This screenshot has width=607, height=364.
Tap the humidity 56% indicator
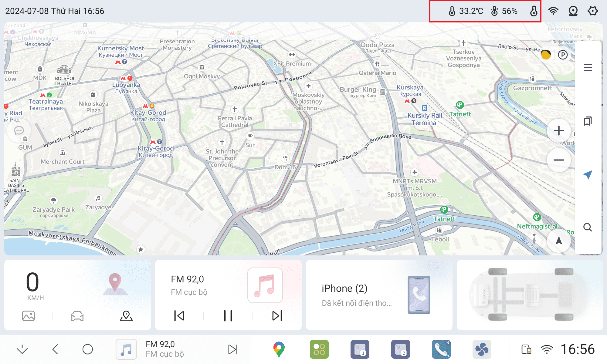tap(504, 11)
